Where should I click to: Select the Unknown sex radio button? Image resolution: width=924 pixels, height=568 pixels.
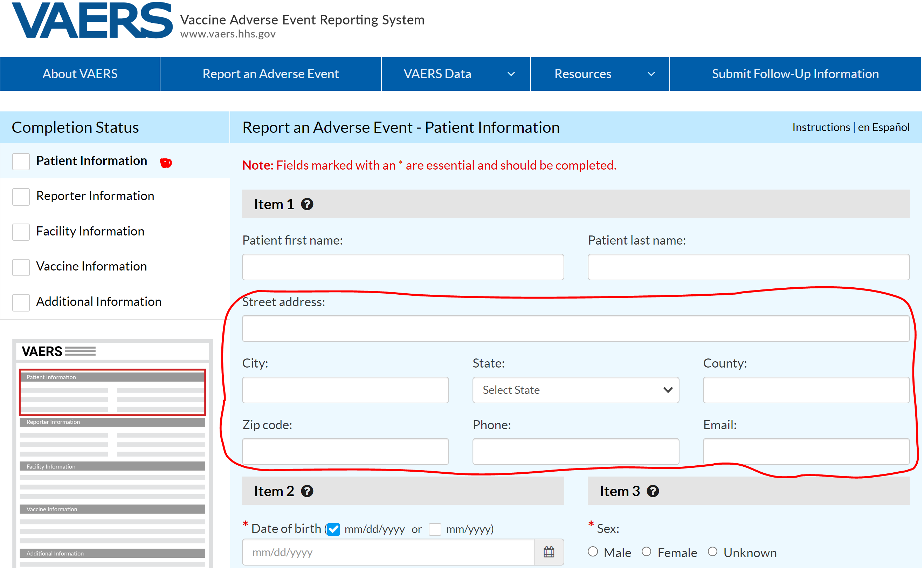coord(713,552)
